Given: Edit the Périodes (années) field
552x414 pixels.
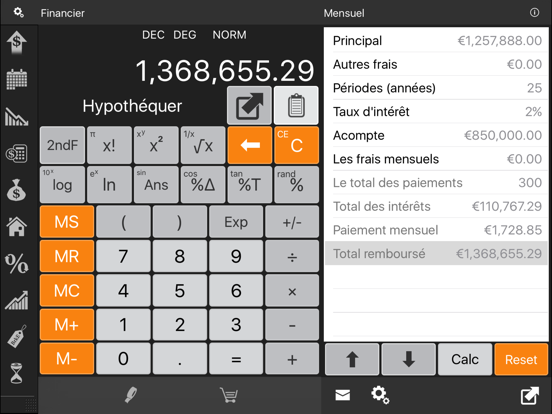Looking at the screenshot, I should click(437, 88).
